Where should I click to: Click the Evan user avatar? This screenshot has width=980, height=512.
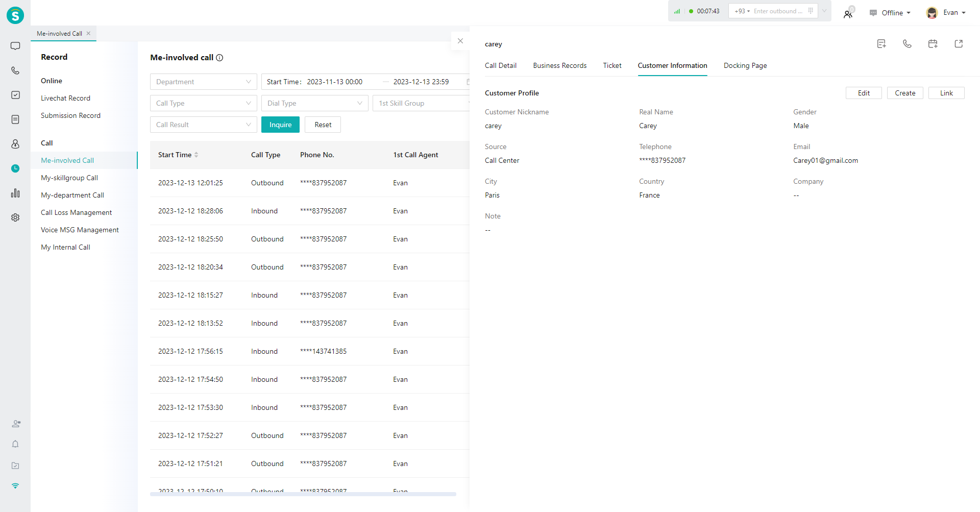932,13
